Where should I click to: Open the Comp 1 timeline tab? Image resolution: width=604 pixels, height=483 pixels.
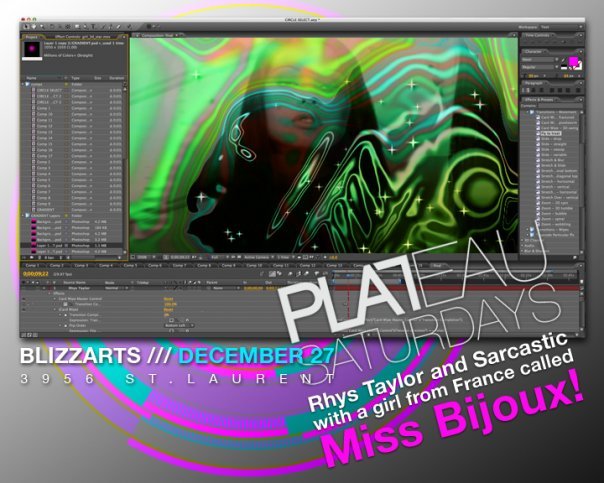coord(32,265)
